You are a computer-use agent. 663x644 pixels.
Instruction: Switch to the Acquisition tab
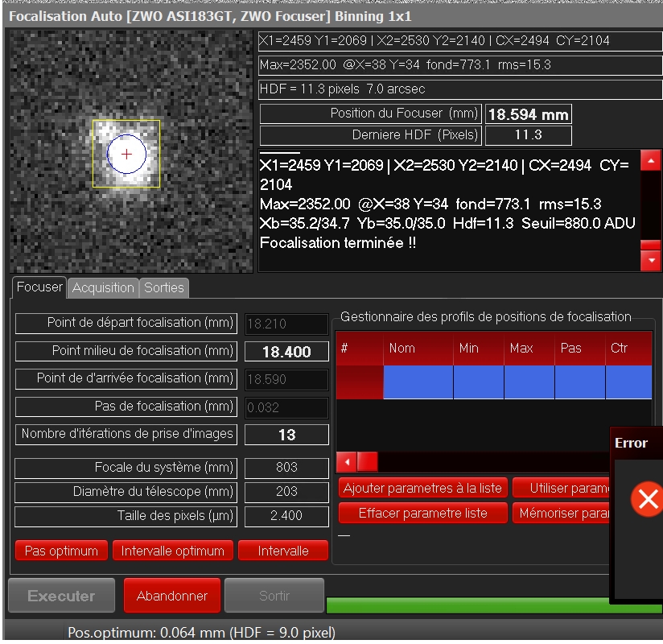point(103,287)
